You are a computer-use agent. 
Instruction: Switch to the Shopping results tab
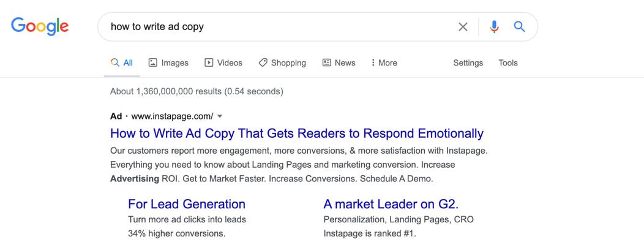click(282, 62)
